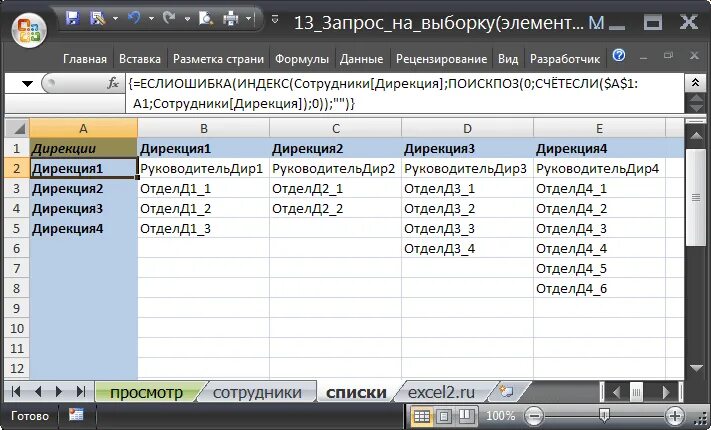The image size is (711, 430).
Task: Open the Вставка ribbon tab
Action: tap(140, 59)
